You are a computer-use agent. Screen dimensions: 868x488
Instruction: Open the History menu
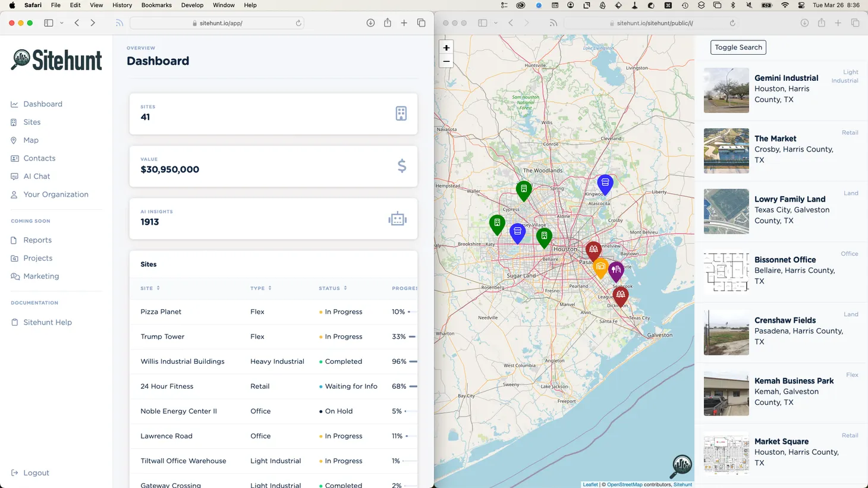tap(122, 5)
